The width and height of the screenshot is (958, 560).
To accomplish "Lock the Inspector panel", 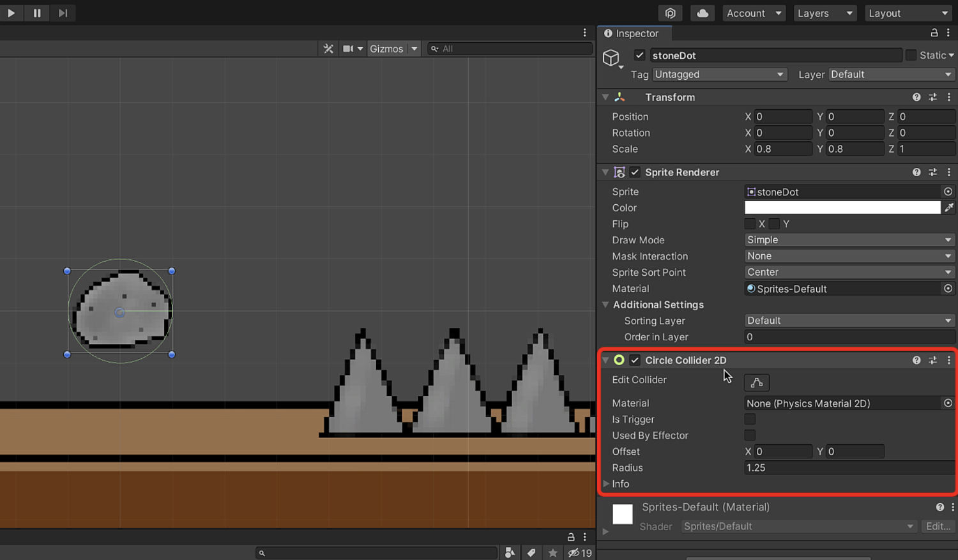I will [934, 33].
